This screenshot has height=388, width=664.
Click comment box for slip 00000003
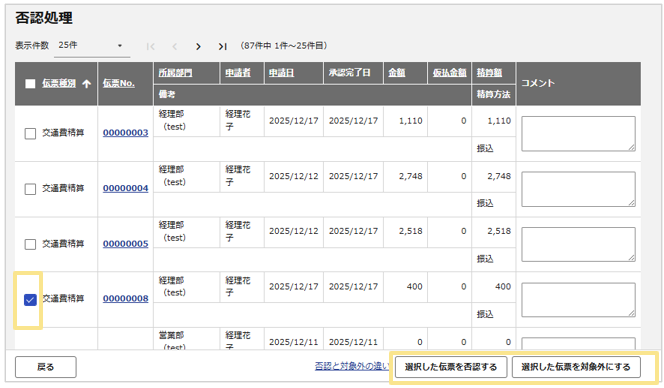point(578,133)
